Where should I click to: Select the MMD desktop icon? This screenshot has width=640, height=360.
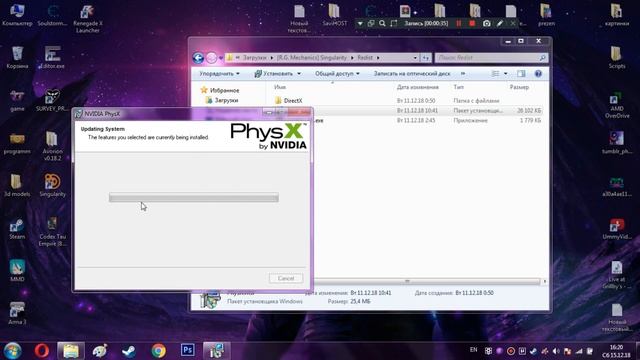(17, 271)
